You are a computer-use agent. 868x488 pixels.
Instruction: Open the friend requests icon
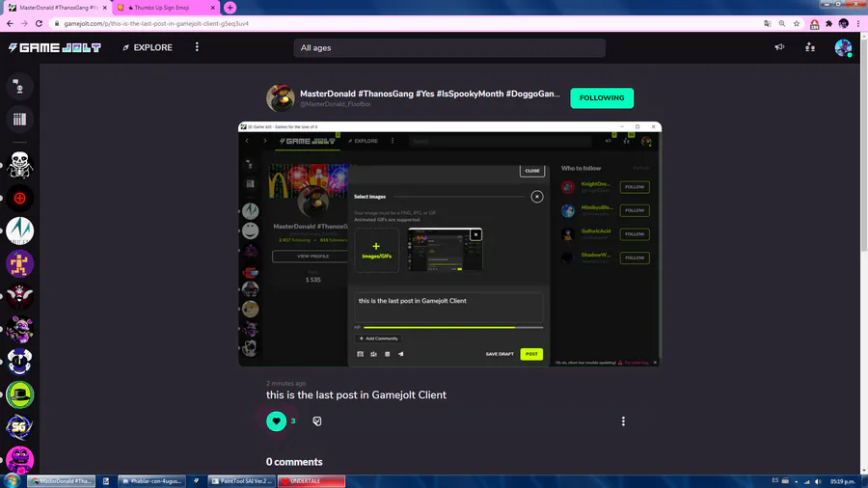810,47
